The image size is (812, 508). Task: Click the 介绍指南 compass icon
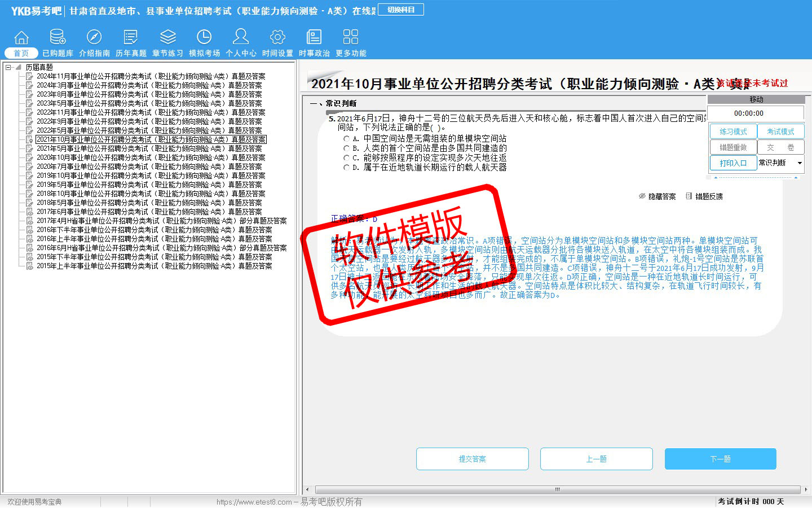94,38
